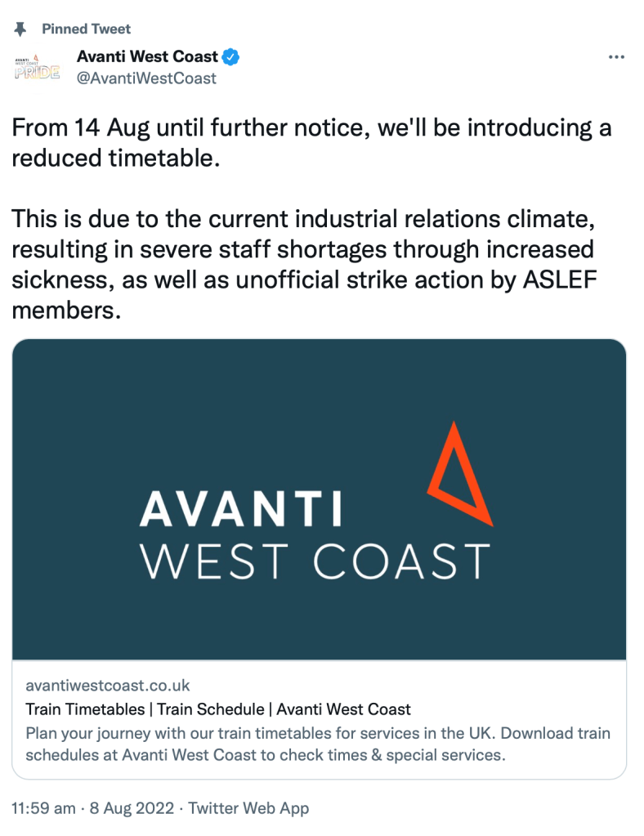Open the Avanti West Coast profile name
The width and height of the screenshot is (644, 836).
[x=147, y=57]
